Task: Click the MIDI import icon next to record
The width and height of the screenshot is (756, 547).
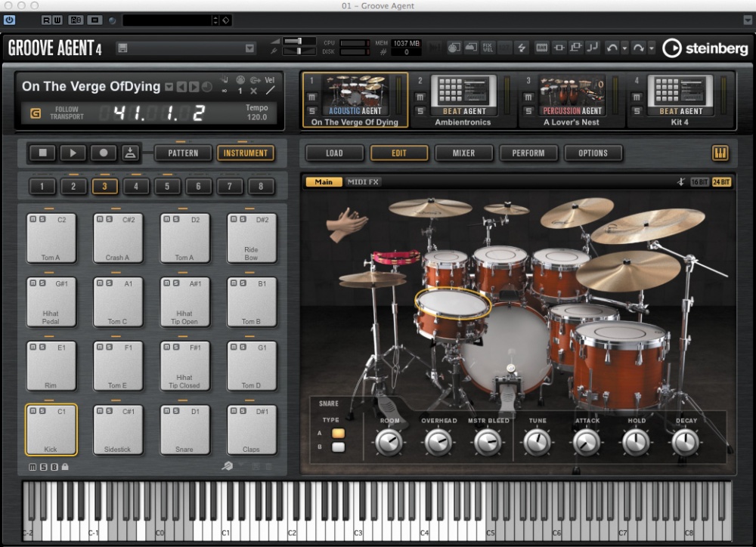Action: [x=130, y=153]
